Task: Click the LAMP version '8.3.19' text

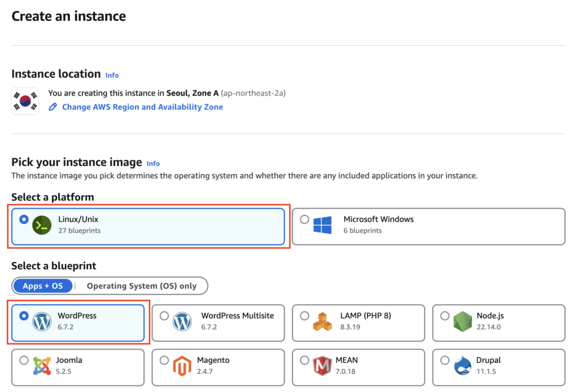Action: pos(350,327)
